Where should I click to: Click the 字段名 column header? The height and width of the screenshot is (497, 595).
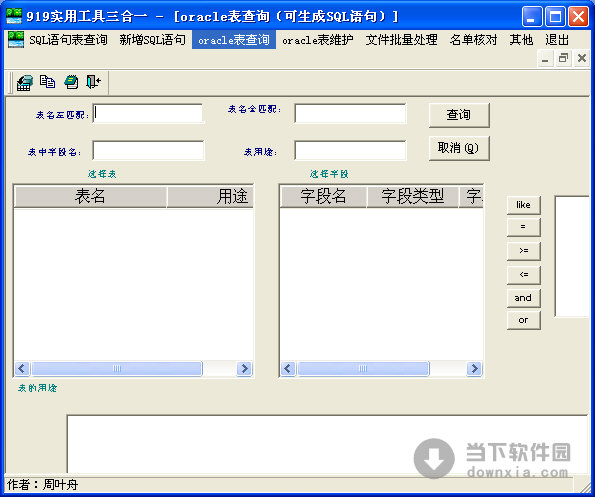tap(323, 197)
